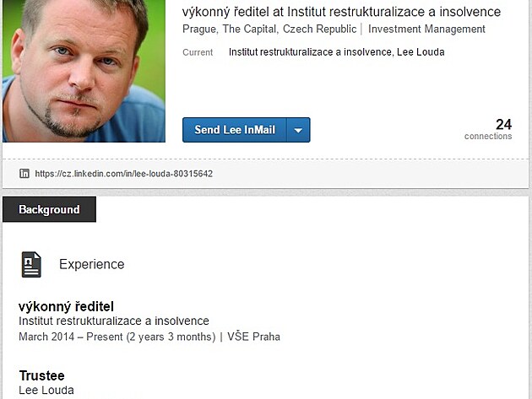Click the VŠE Praha location text
Image resolution: width=532 pixels, height=399 pixels.
point(253,337)
